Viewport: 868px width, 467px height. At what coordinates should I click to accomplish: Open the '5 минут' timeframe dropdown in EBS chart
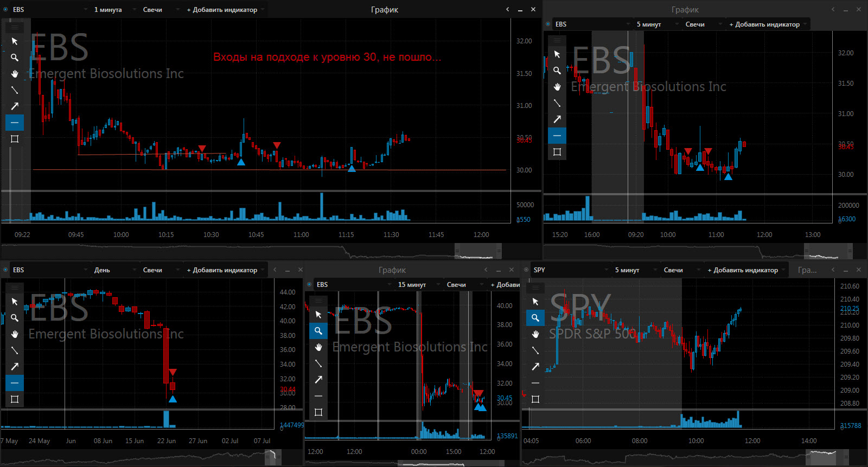click(656, 24)
